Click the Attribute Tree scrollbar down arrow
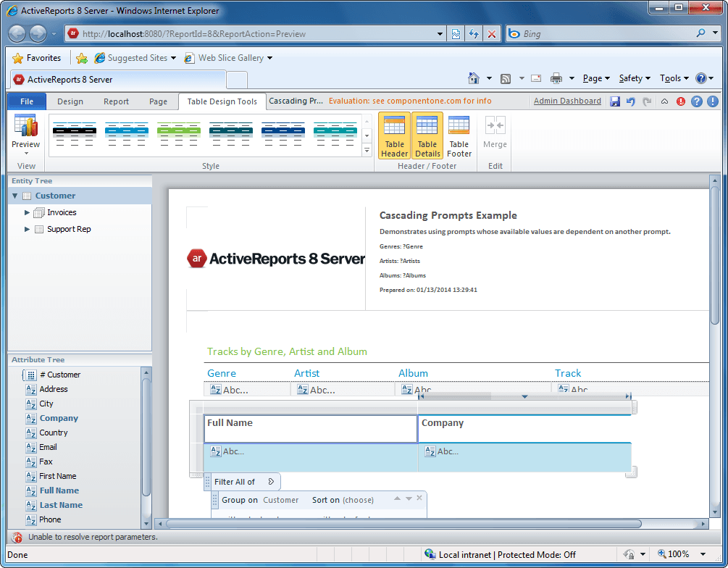 146,523
